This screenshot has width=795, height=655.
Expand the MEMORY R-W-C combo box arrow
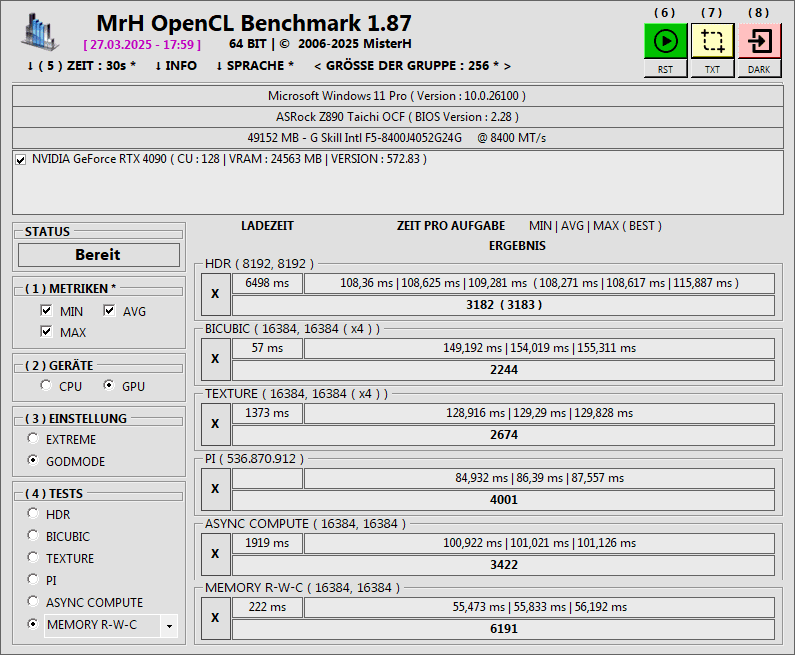tap(169, 626)
